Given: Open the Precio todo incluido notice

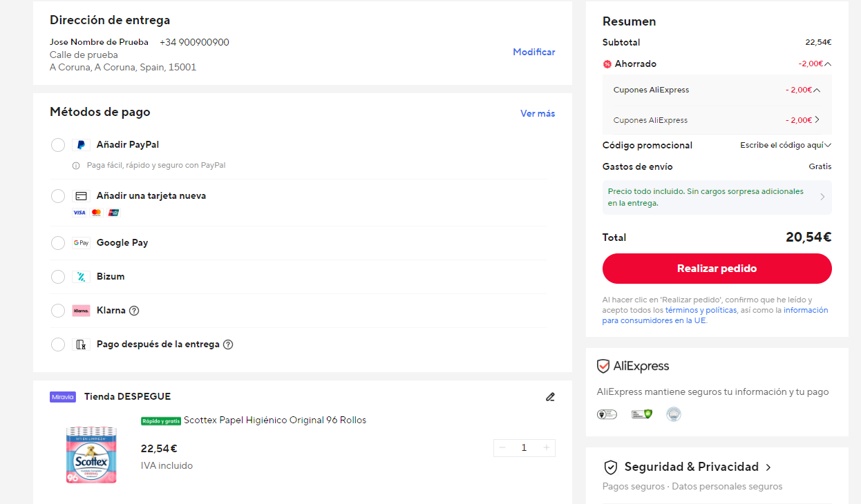Looking at the screenshot, I should click(x=717, y=197).
